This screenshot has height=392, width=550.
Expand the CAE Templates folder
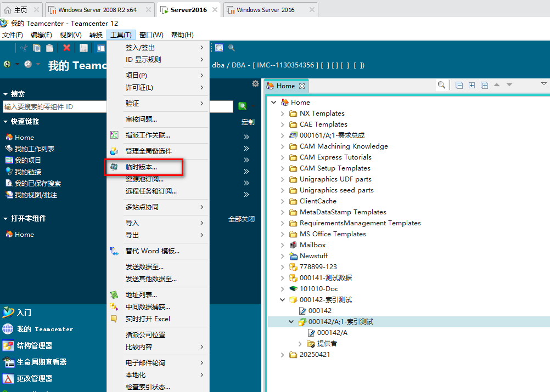coord(283,124)
